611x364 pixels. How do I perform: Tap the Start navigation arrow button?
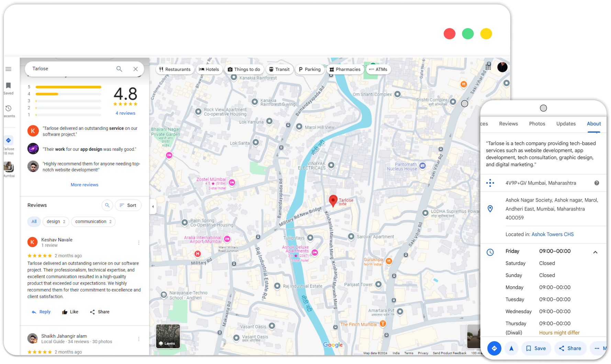point(511,348)
